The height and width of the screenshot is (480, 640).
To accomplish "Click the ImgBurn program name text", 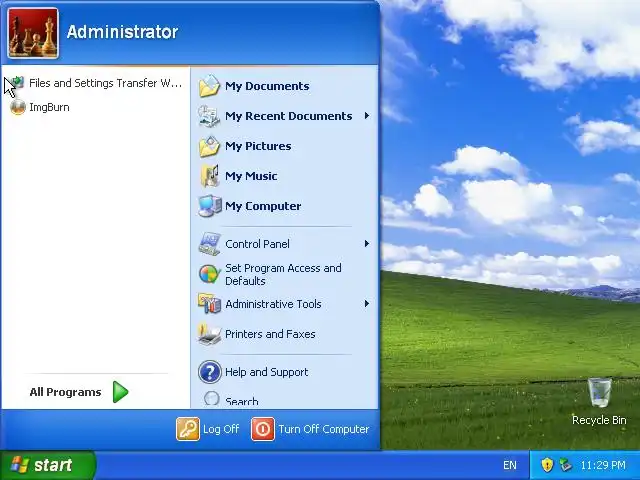I will coord(49,107).
